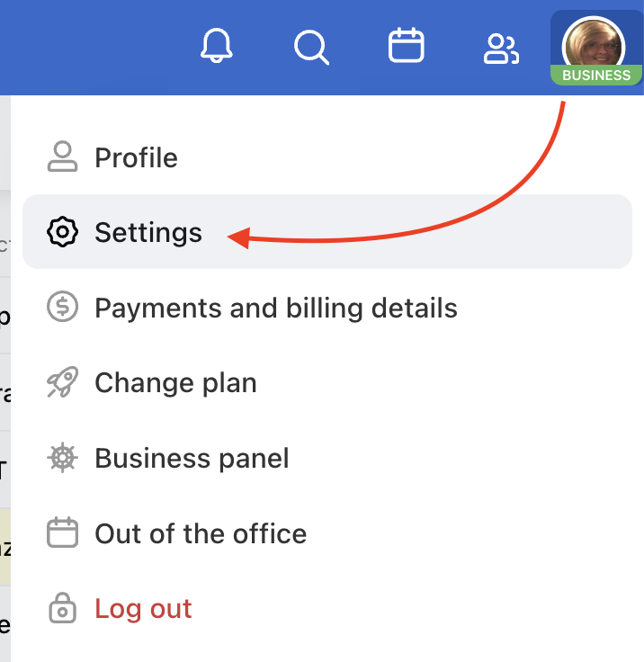This screenshot has width=644, height=662.
Task: Click the padlock icon beside Log out
Action: 62,609
